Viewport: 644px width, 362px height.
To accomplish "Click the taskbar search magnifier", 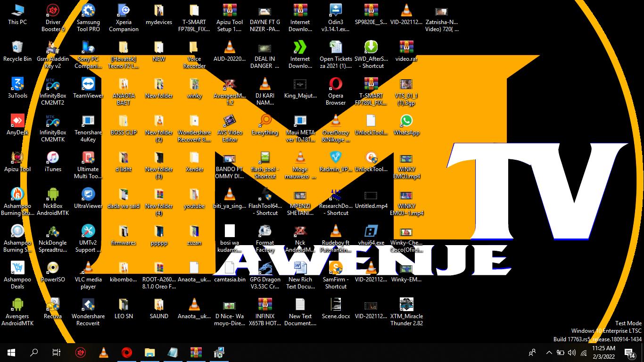I will [34, 353].
